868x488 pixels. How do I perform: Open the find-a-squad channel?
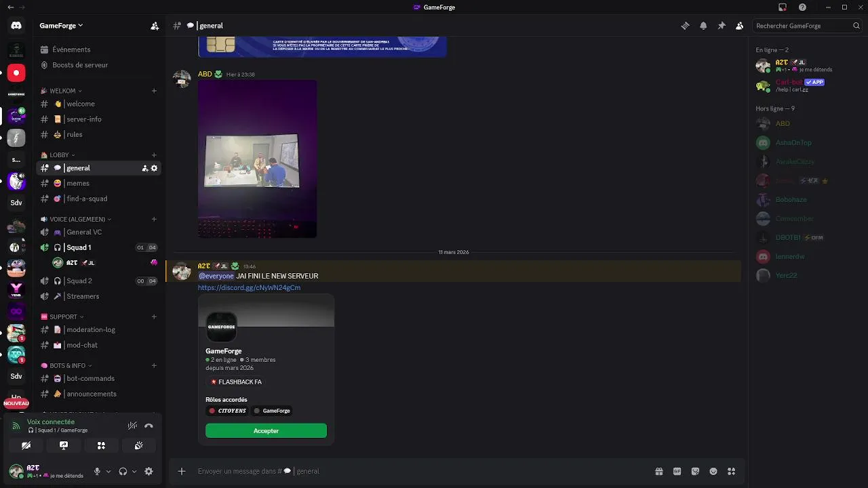[x=99, y=199]
